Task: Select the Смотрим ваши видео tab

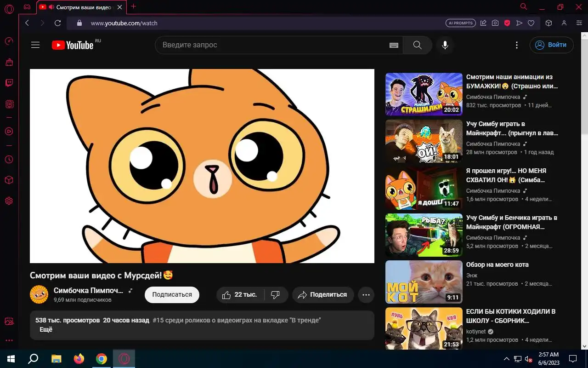Action: pyautogui.click(x=81, y=7)
